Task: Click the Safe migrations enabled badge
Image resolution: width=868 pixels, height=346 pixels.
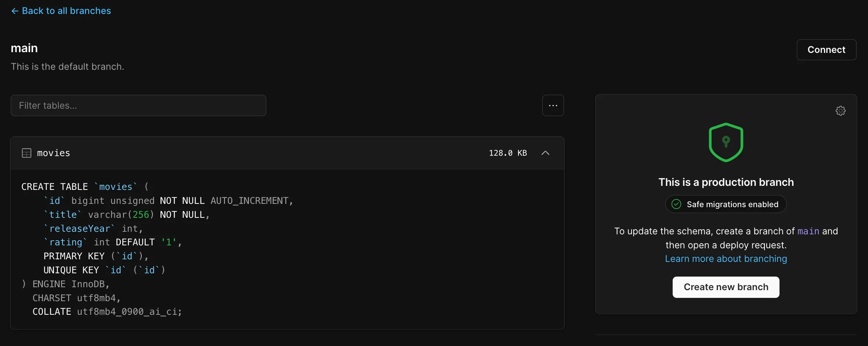Action: [x=726, y=204]
